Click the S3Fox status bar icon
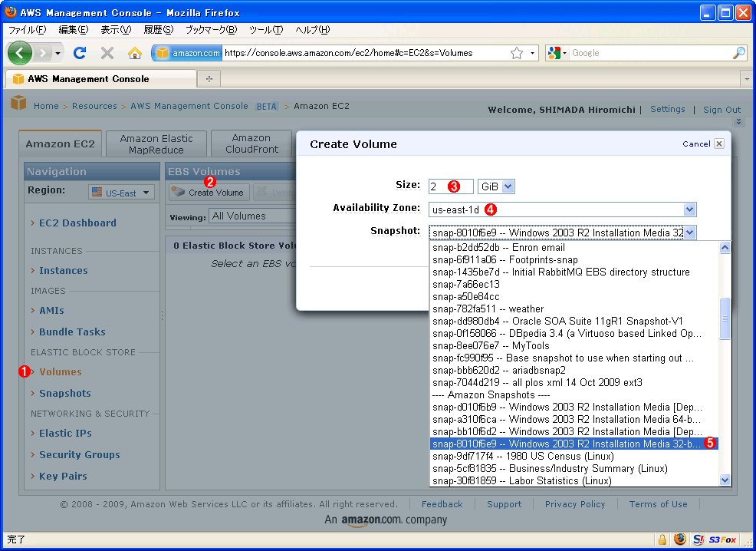756x551 pixels. pos(721,539)
